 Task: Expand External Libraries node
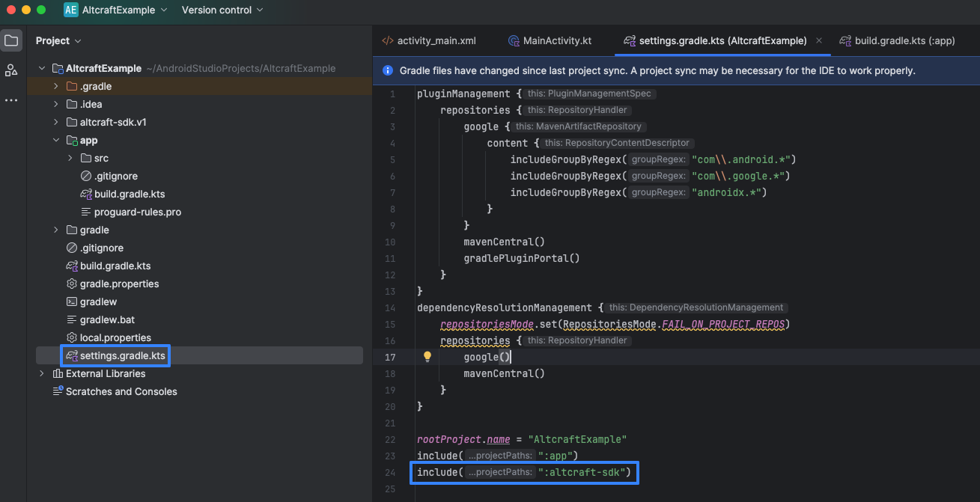point(42,373)
